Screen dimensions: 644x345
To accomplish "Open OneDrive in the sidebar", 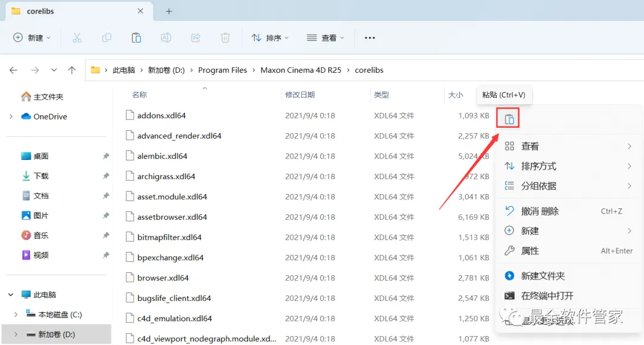I will pyautogui.click(x=44, y=117).
